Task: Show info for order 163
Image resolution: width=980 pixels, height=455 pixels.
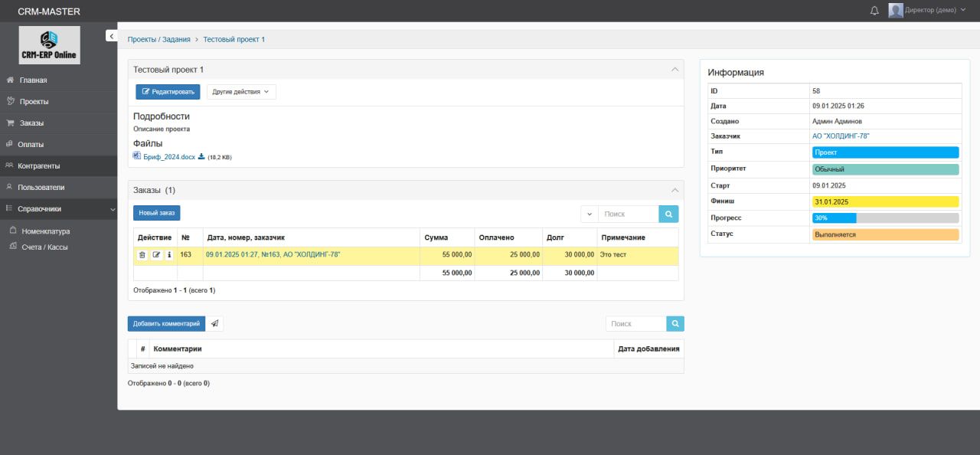Action: click(x=169, y=254)
